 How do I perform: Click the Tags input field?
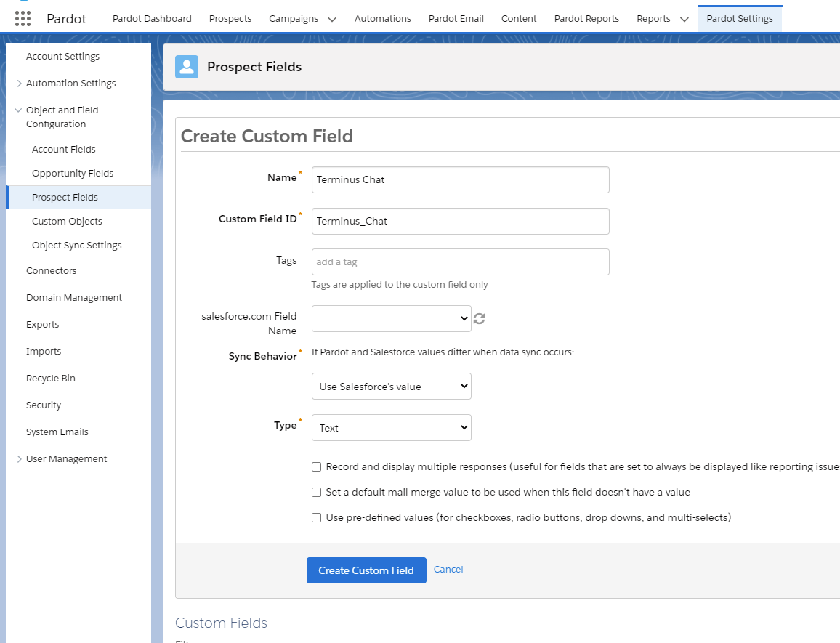[x=460, y=262]
